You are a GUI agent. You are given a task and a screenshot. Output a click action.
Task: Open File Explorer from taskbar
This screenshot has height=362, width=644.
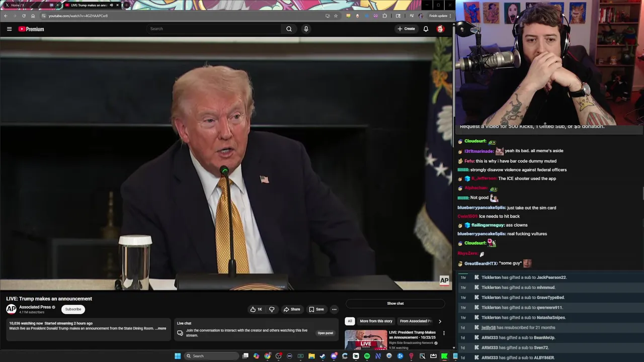[311, 356]
